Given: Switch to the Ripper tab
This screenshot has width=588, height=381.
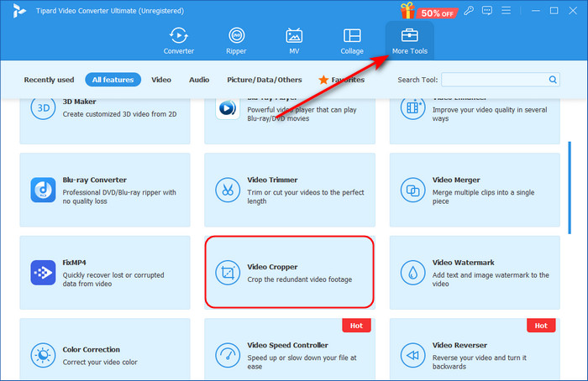Looking at the screenshot, I should [x=236, y=41].
